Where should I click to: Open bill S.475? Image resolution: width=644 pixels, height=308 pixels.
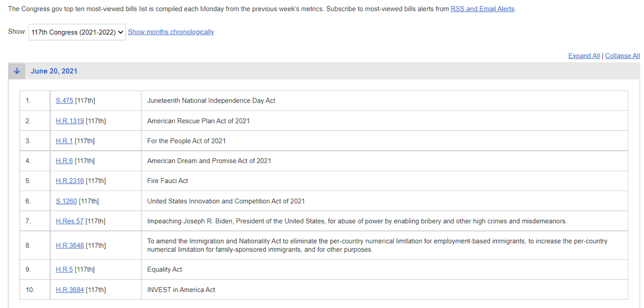click(64, 101)
